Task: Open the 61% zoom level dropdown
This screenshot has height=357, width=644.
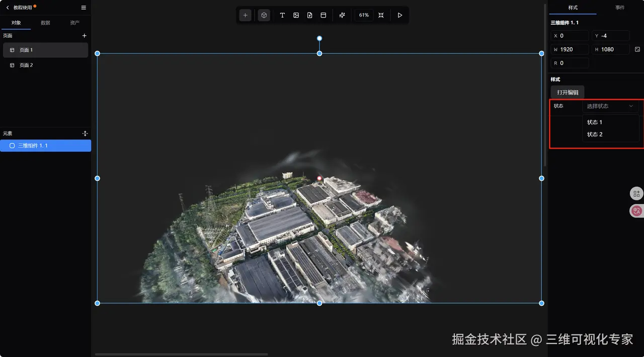Action: coord(364,15)
